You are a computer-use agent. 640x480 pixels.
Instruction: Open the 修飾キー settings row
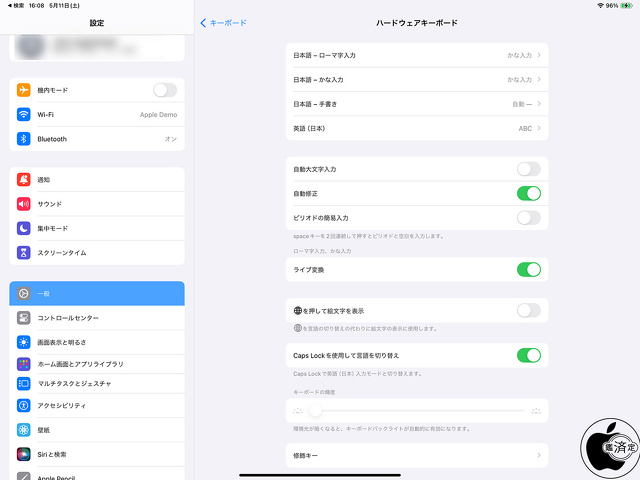point(416,456)
